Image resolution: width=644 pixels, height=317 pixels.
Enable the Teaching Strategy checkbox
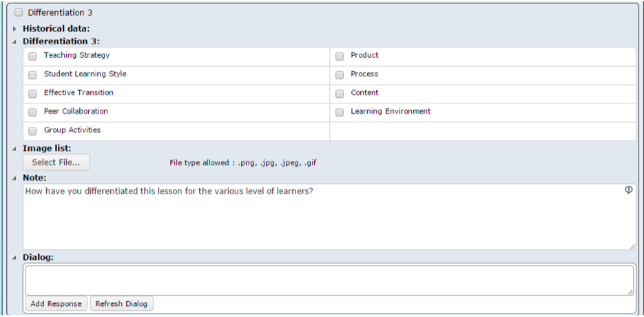coord(32,57)
